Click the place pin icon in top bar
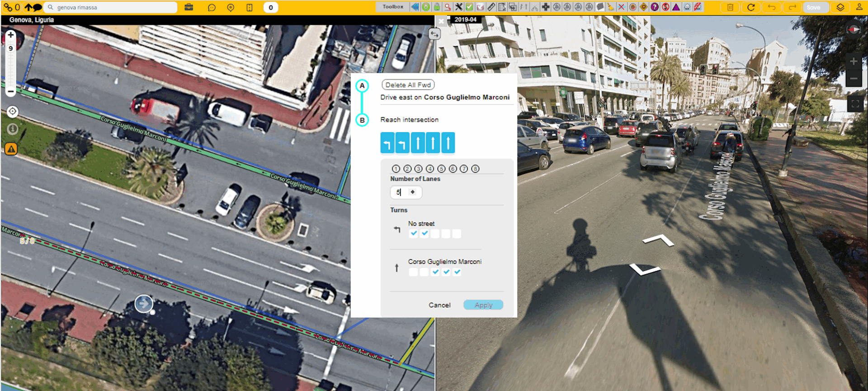 231,8
